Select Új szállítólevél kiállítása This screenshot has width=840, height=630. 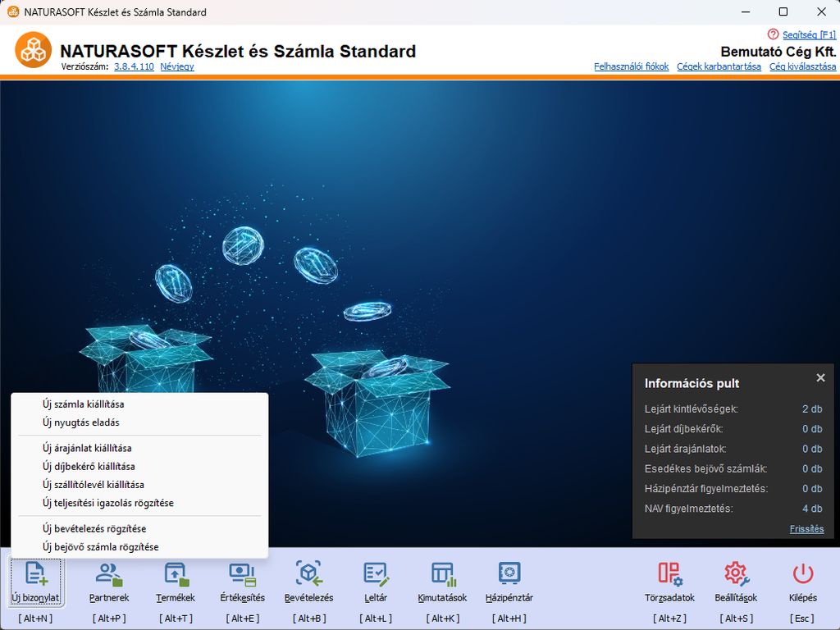(x=93, y=484)
